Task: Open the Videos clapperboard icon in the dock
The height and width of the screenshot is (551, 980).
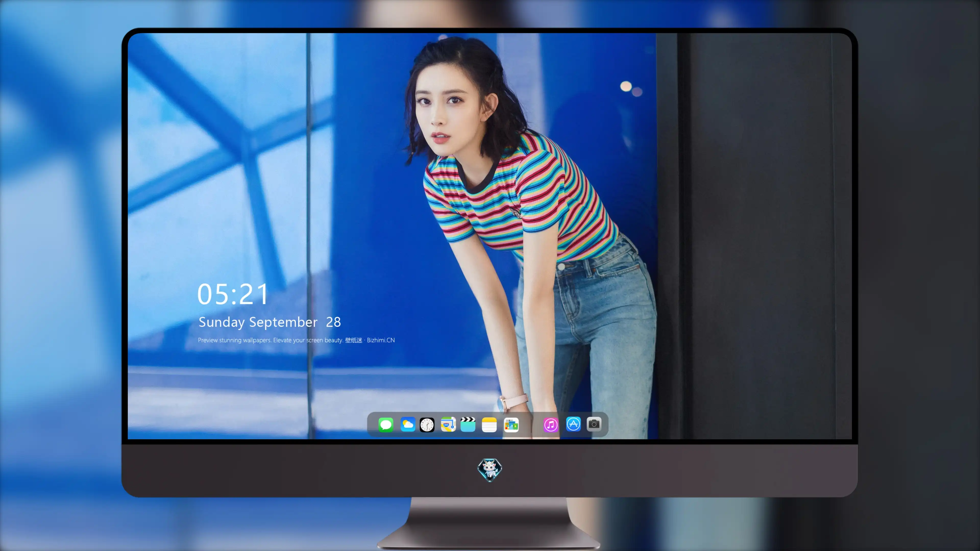Action: coord(468,424)
